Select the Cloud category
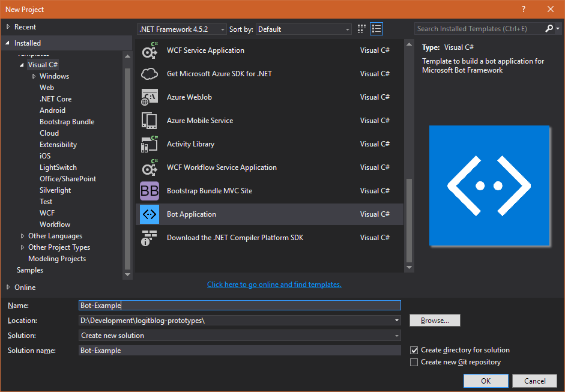The image size is (565, 392). pos(49,133)
